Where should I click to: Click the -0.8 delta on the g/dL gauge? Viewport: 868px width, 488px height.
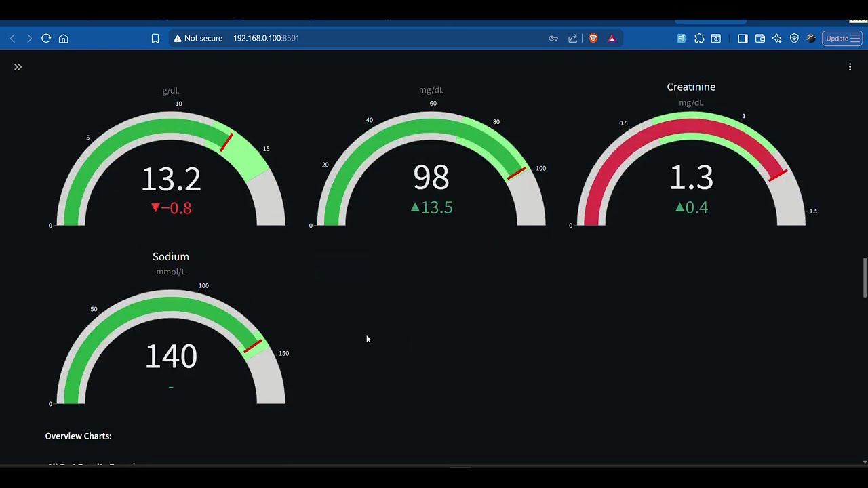(172, 208)
